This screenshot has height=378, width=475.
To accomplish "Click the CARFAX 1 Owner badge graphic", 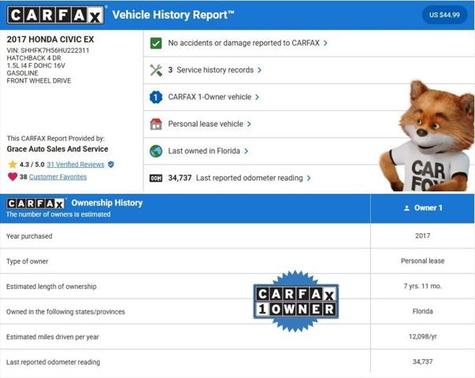I will (296, 301).
